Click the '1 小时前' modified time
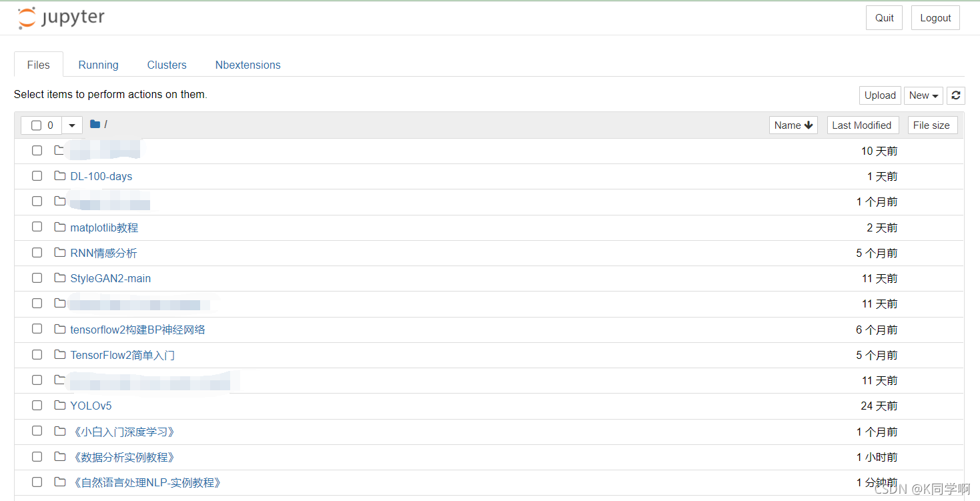This screenshot has height=501, width=980. (x=877, y=457)
